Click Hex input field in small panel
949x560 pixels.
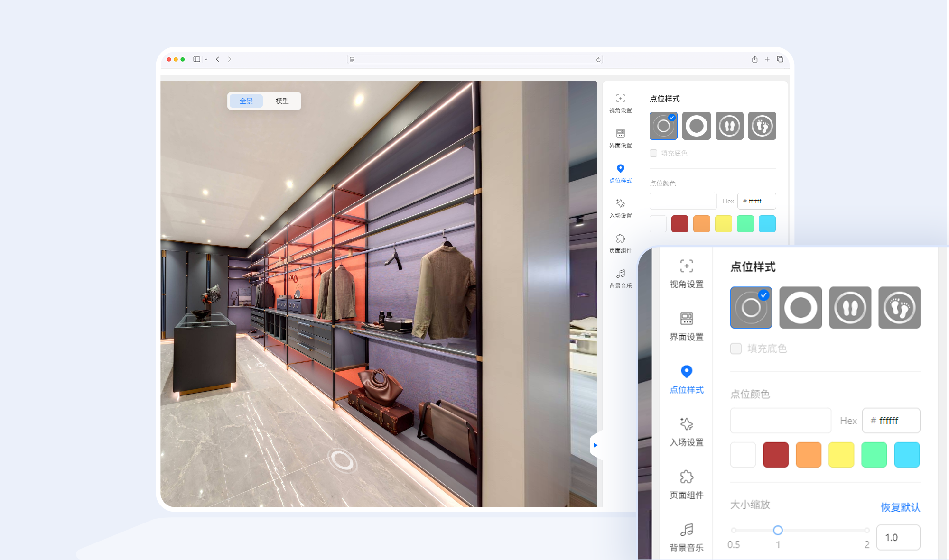pyautogui.click(x=756, y=201)
